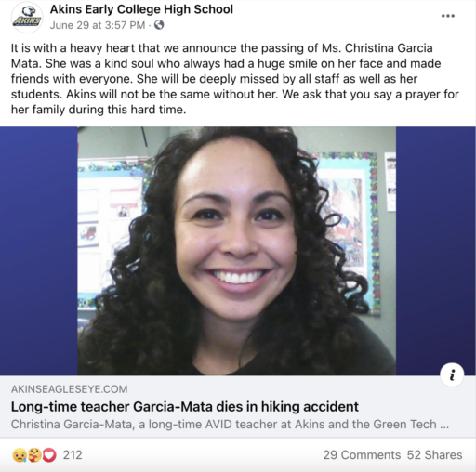Viewport: 476px width, 472px height.
Task: Click the blue left border of the image
Action: click(39, 251)
